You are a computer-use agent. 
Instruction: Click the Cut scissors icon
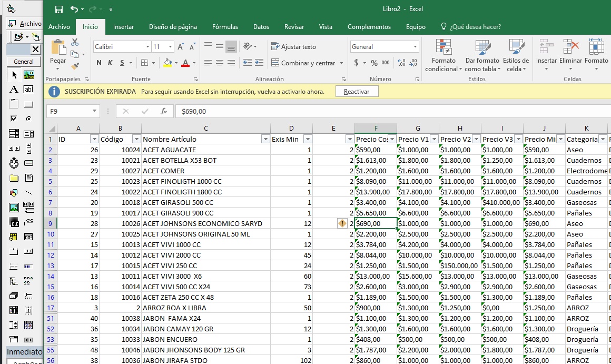pyautogui.click(x=75, y=43)
